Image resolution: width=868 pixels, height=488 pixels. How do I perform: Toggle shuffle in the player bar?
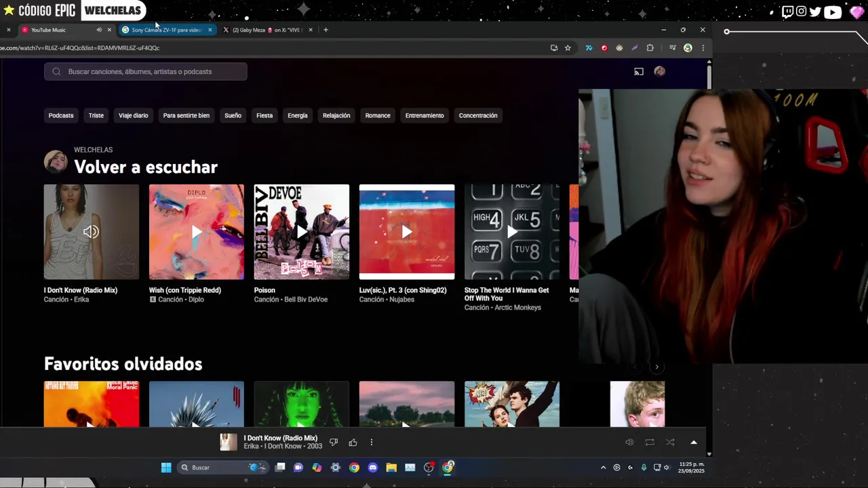pyautogui.click(x=670, y=443)
